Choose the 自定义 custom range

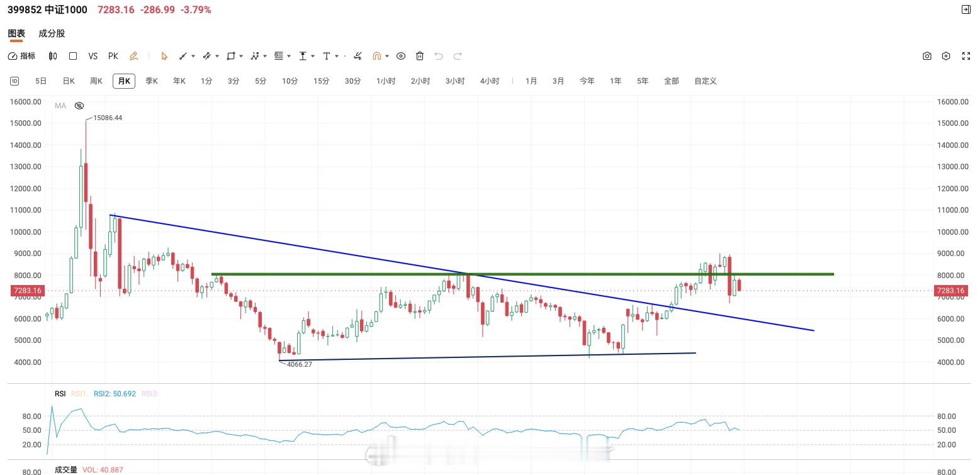pyautogui.click(x=706, y=81)
